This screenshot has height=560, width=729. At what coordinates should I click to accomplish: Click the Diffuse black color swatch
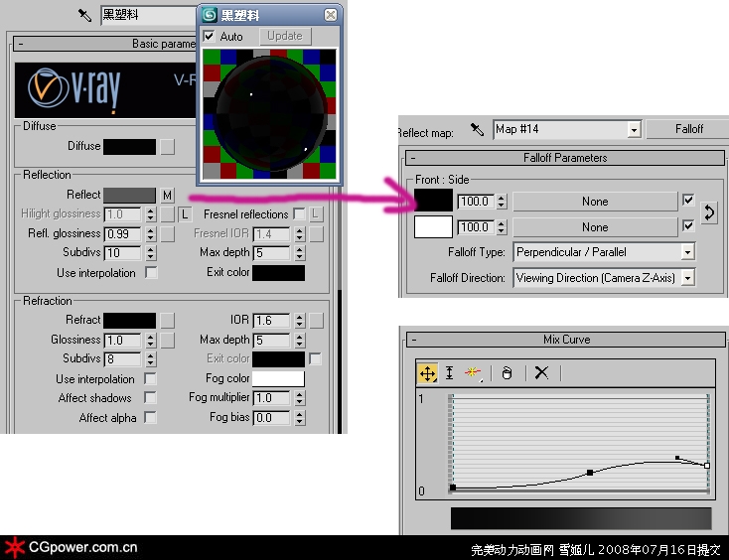click(x=130, y=147)
